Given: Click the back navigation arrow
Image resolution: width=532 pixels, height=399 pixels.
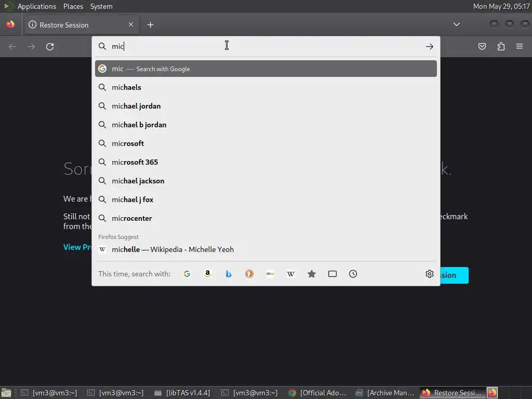Looking at the screenshot, I should pyautogui.click(x=12, y=46).
